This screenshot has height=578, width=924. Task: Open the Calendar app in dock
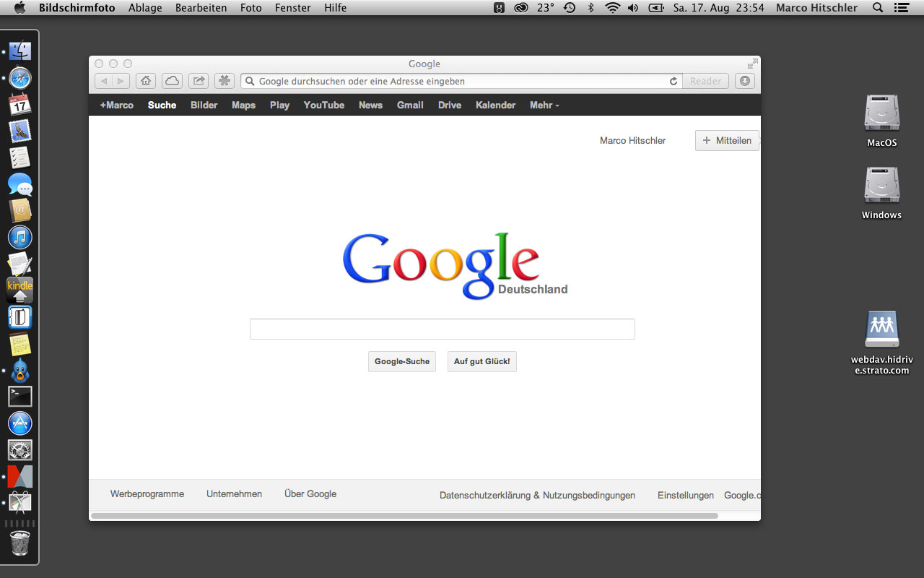(x=20, y=105)
